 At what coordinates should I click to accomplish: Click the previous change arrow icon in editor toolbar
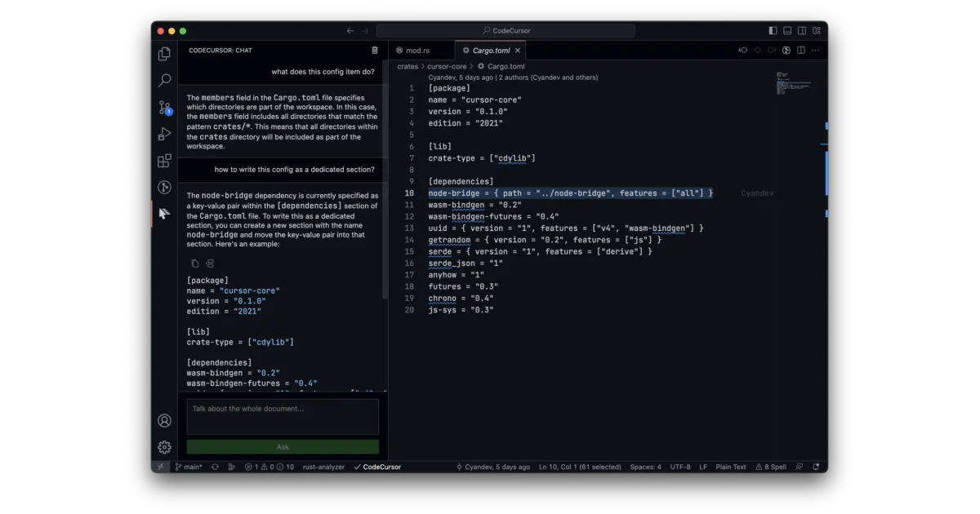tap(743, 51)
